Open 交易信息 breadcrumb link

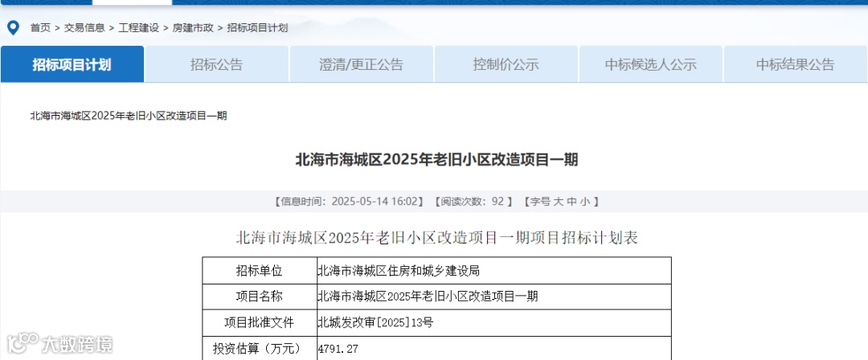point(84,27)
